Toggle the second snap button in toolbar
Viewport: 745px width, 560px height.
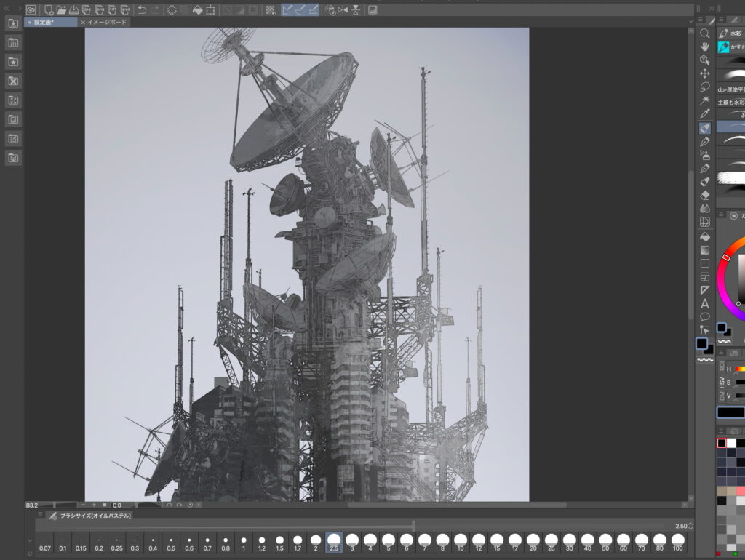(x=300, y=10)
